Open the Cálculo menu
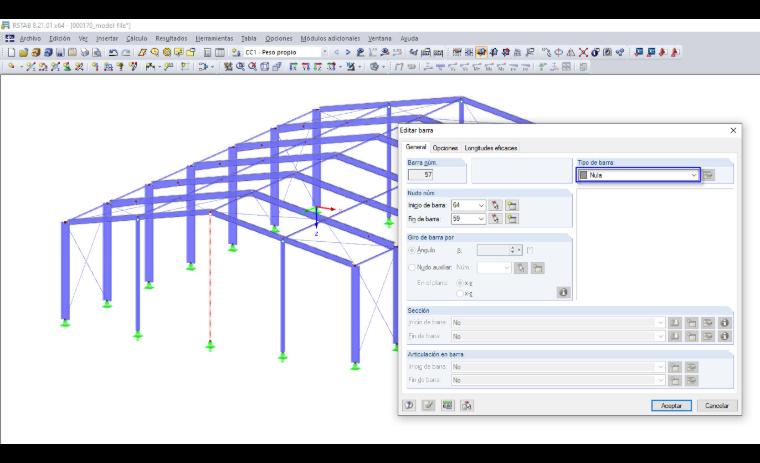Screen dimensions: 760x463 pyautogui.click(x=137, y=38)
